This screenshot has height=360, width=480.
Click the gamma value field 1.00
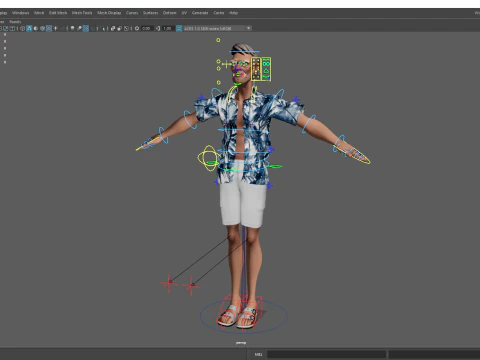pyautogui.click(x=167, y=28)
